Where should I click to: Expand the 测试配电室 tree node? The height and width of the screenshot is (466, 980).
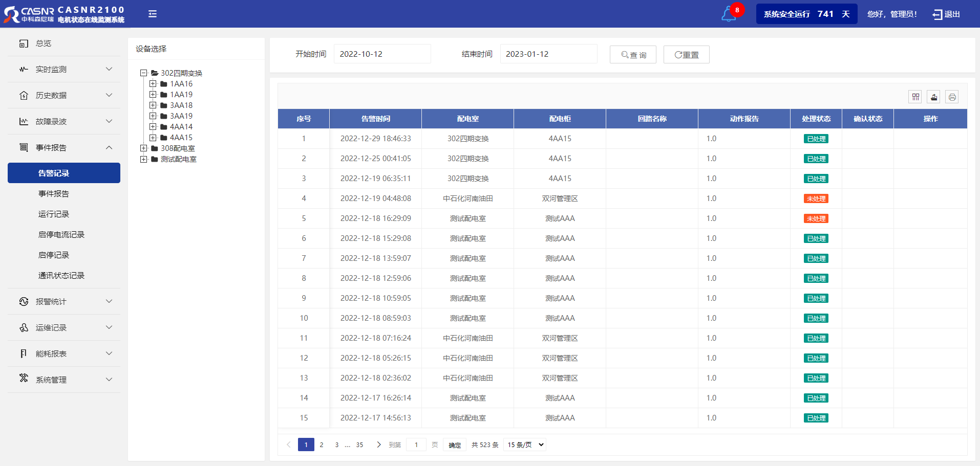[x=144, y=159]
